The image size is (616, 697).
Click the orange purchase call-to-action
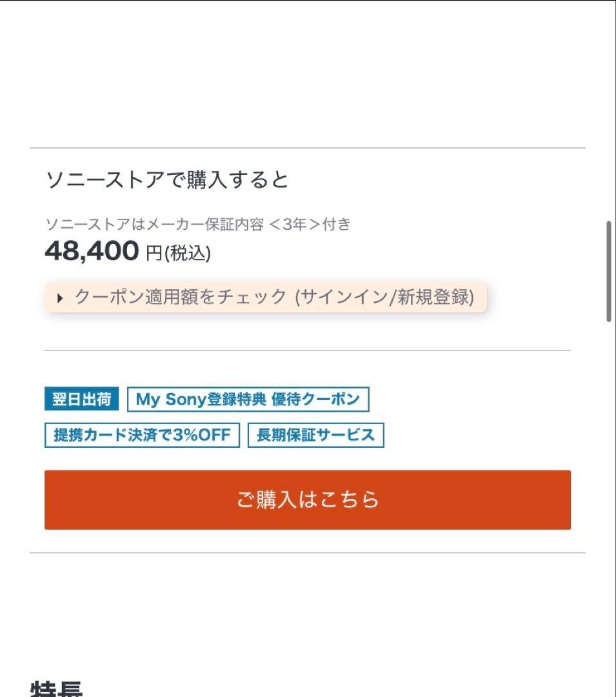coord(308,500)
